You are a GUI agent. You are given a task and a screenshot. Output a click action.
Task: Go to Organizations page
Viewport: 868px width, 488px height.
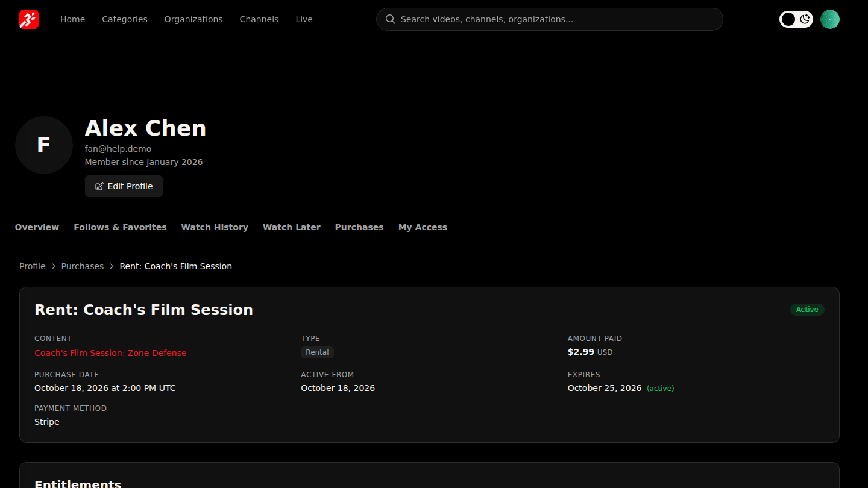193,19
